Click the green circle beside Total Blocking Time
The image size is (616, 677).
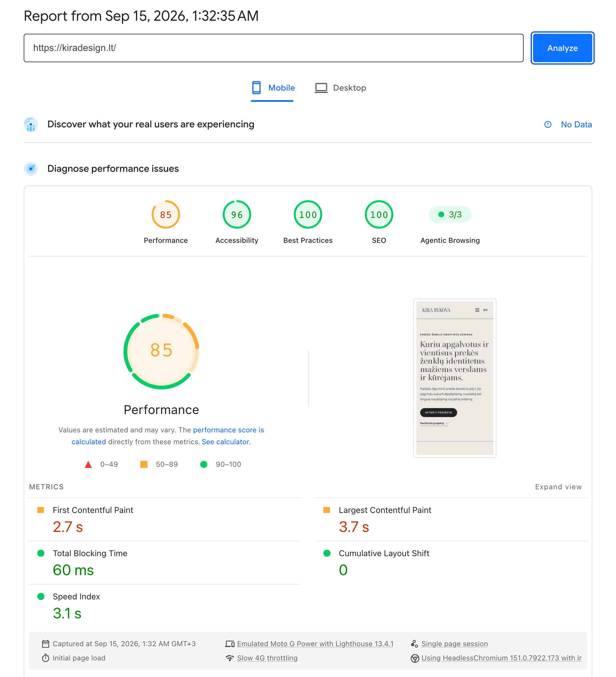[41, 553]
